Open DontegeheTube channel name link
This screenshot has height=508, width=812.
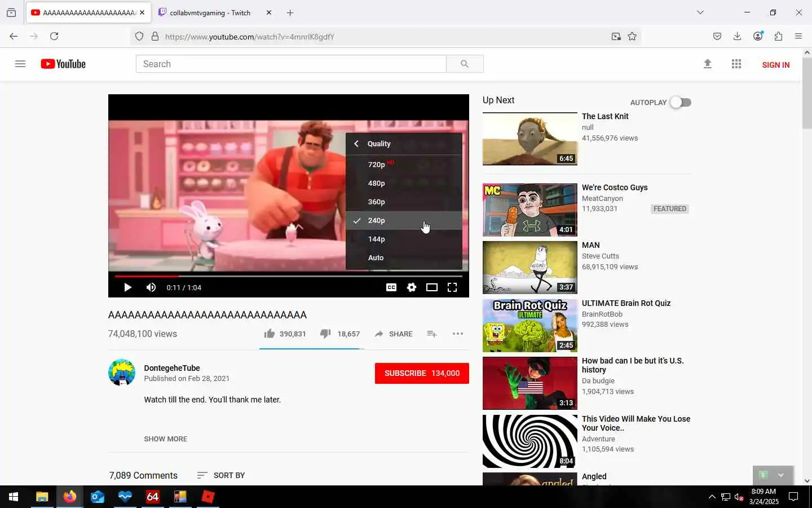point(172,368)
